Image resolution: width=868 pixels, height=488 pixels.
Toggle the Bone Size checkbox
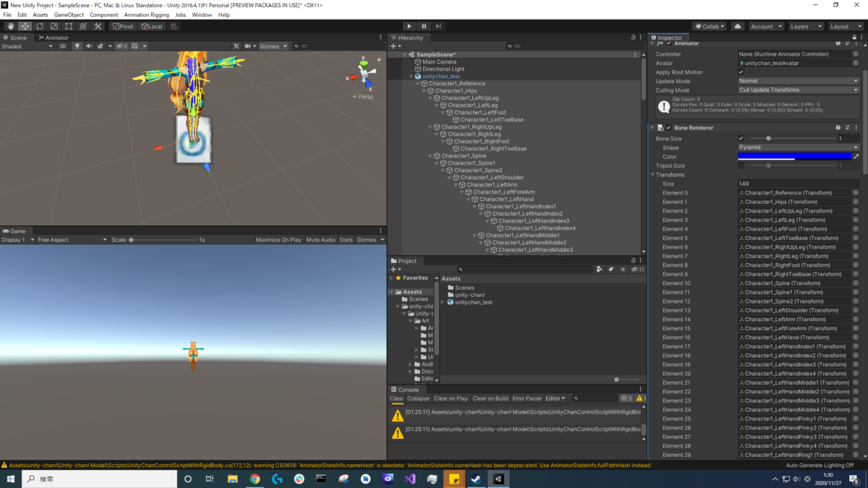[741, 138]
